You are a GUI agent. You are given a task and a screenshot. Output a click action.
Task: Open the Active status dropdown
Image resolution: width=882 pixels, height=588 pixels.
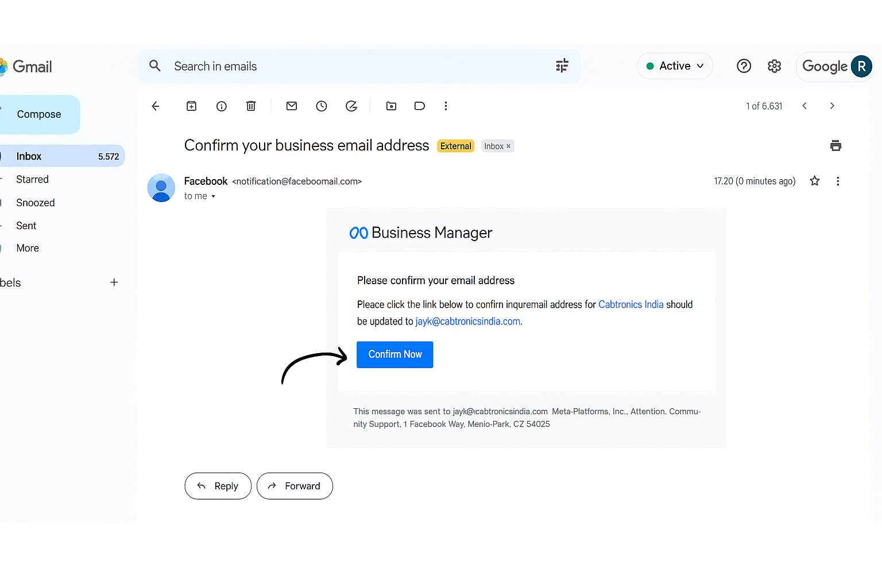coord(675,66)
